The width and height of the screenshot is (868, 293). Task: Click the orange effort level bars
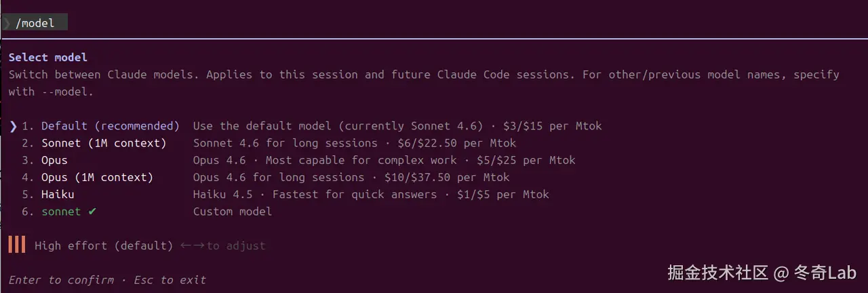[x=17, y=245]
